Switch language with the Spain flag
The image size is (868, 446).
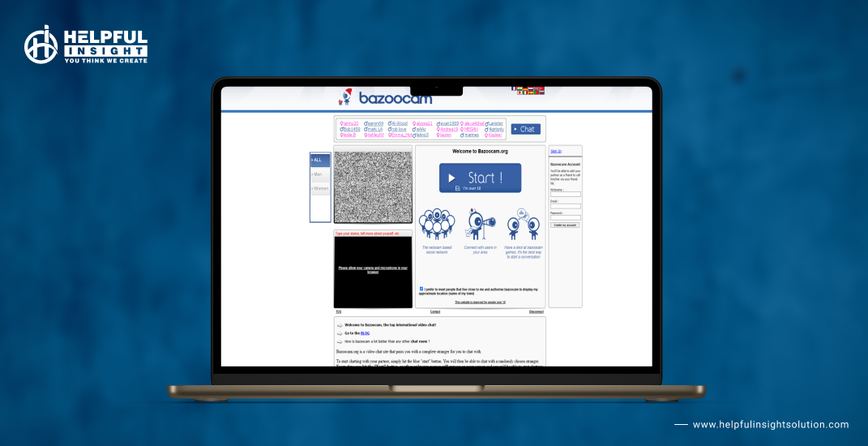(x=531, y=92)
